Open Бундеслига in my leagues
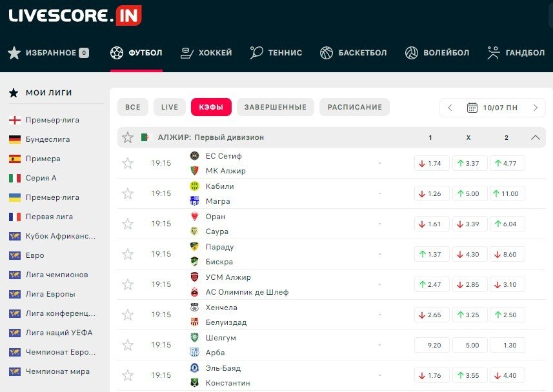Viewport: 553px width, 392px height. (48, 139)
